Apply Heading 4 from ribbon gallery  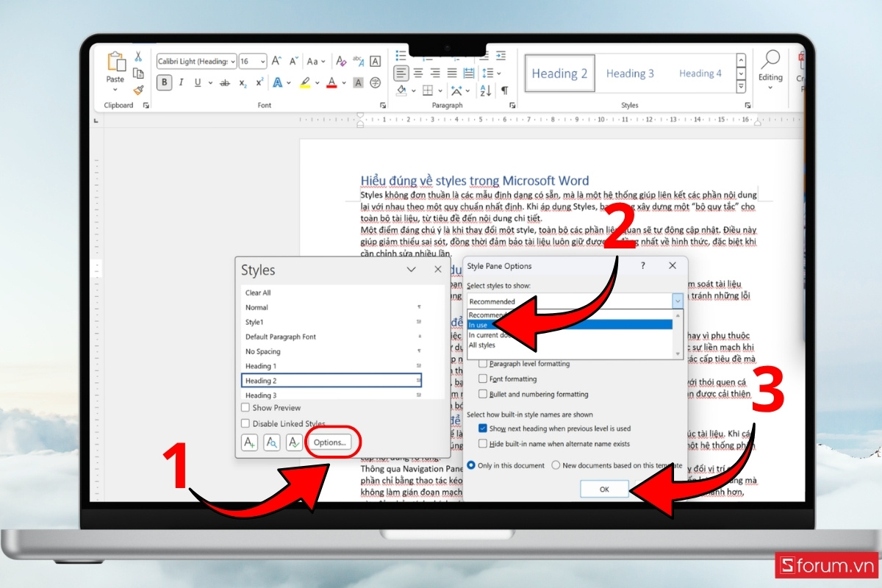(x=700, y=73)
